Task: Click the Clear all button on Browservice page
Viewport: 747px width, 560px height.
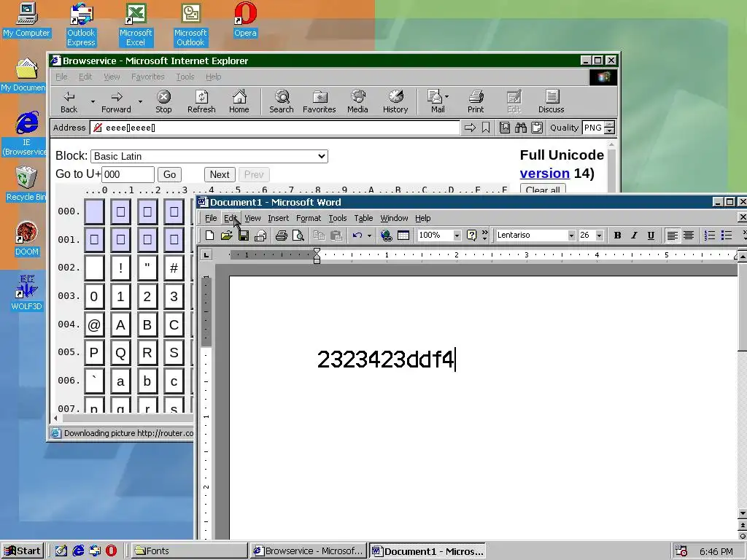Action: click(x=543, y=189)
